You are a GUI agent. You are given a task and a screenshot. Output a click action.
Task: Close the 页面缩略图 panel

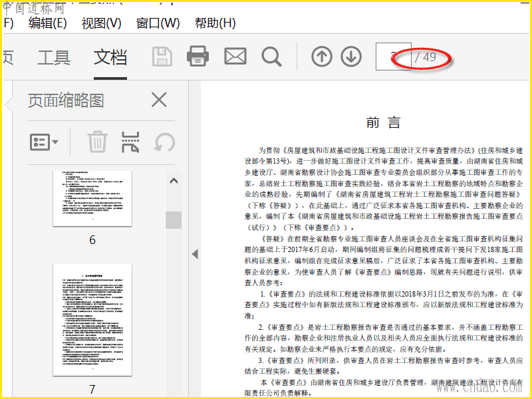(x=159, y=100)
